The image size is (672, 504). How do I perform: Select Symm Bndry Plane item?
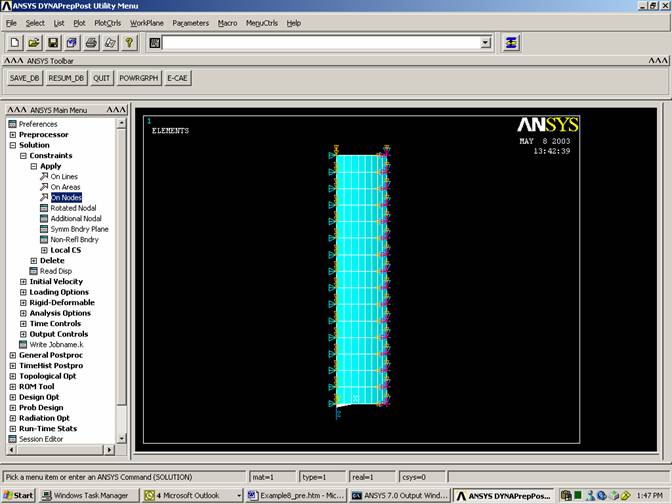(79, 229)
